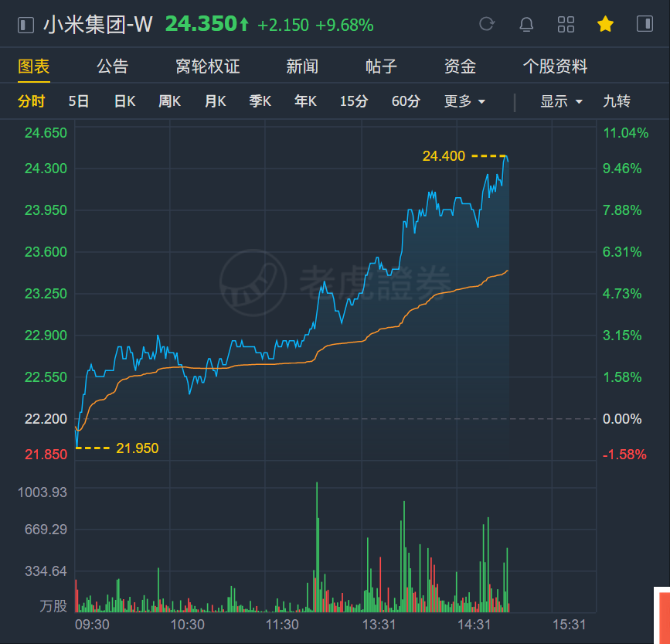Image resolution: width=670 pixels, height=644 pixels.
Task: Click the 09:30 time axis label
Action: (x=92, y=625)
